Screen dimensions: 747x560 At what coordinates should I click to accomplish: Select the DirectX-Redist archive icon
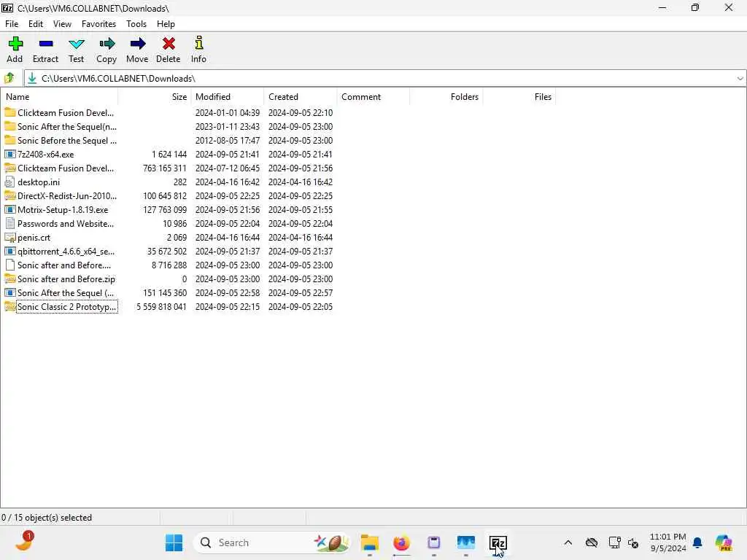pos(10,195)
